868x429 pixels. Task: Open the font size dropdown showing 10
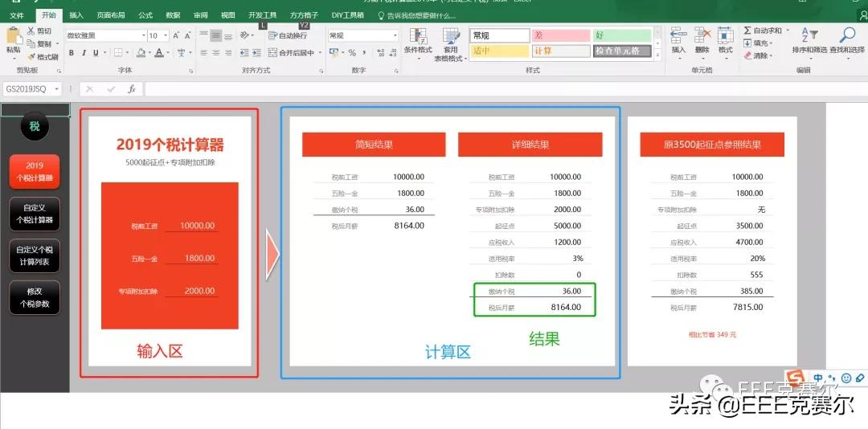pos(166,35)
